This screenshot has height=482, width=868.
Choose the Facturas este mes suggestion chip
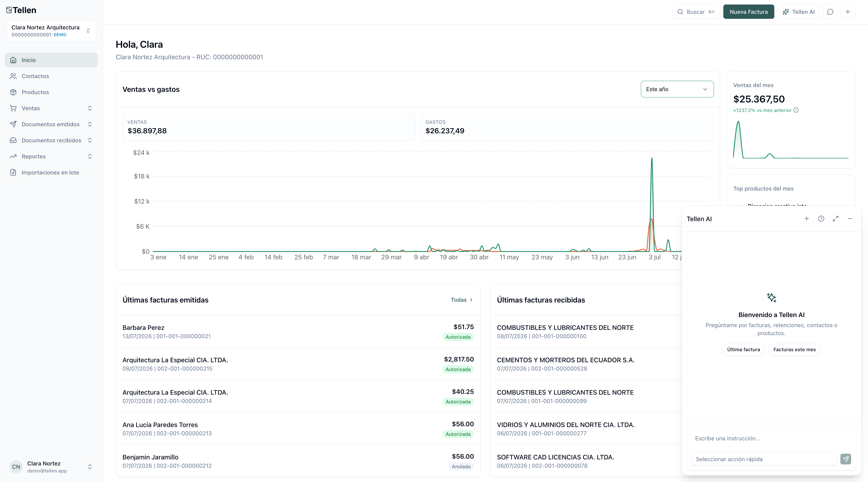(x=795, y=349)
